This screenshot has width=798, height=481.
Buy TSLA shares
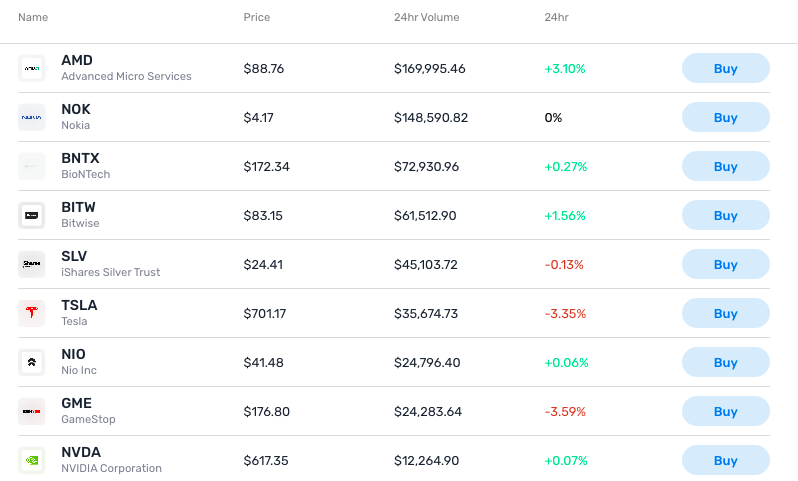pyautogui.click(x=725, y=313)
